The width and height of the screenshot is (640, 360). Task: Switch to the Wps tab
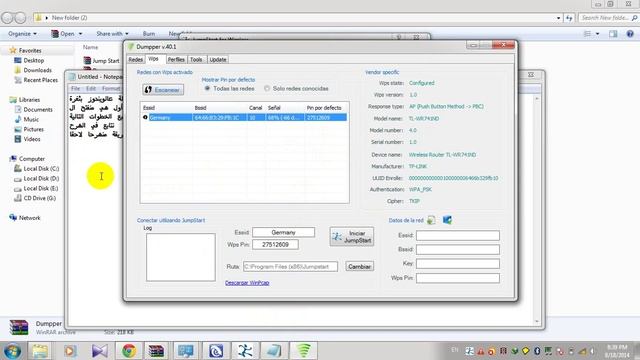(153, 59)
